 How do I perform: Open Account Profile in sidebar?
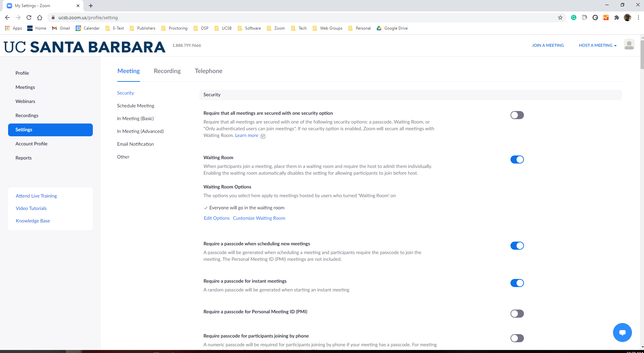pos(32,144)
